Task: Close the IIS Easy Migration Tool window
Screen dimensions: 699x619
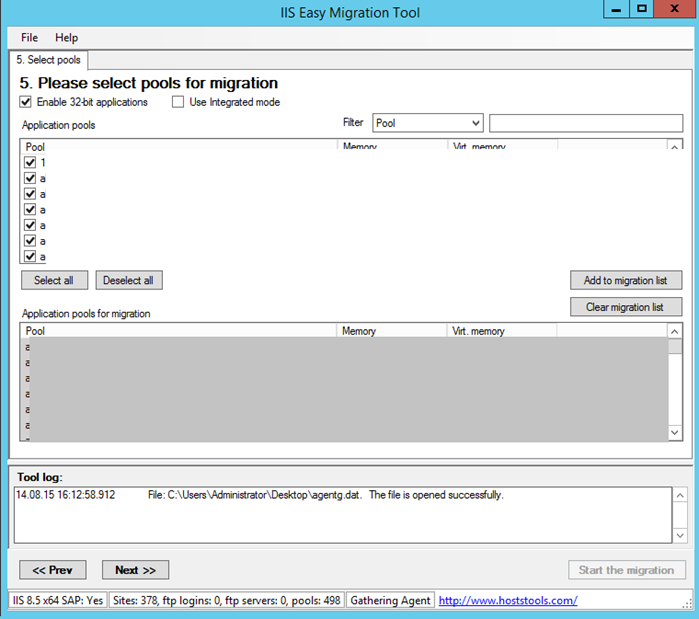Action: [x=675, y=9]
